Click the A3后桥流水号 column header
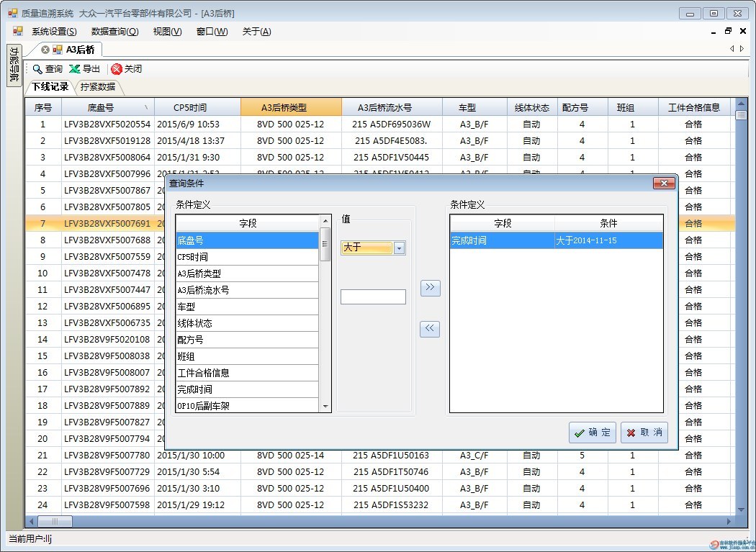This screenshot has width=756, height=552. point(392,107)
